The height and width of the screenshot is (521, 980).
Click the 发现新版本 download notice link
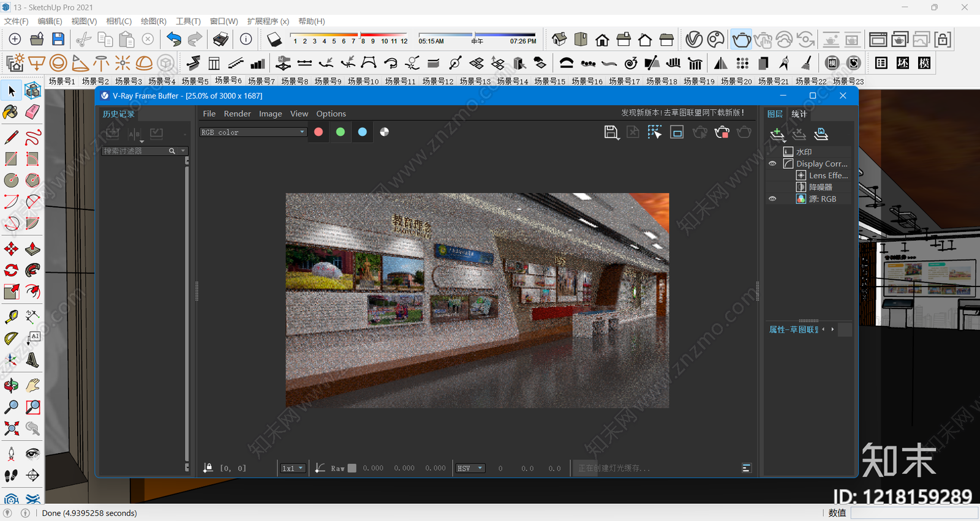[683, 113]
